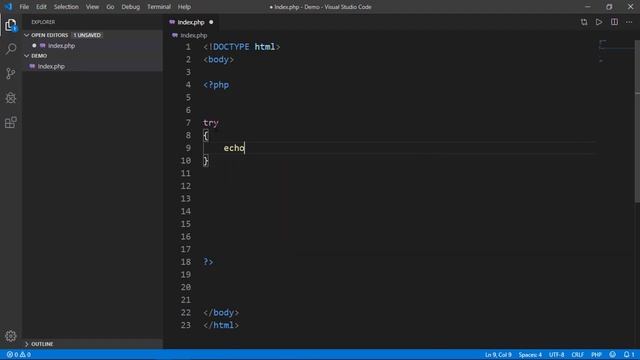This screenshot has height=360, width=640.
Task: Click the editor vertical scrollbar
Action: (x=637, y=120)
